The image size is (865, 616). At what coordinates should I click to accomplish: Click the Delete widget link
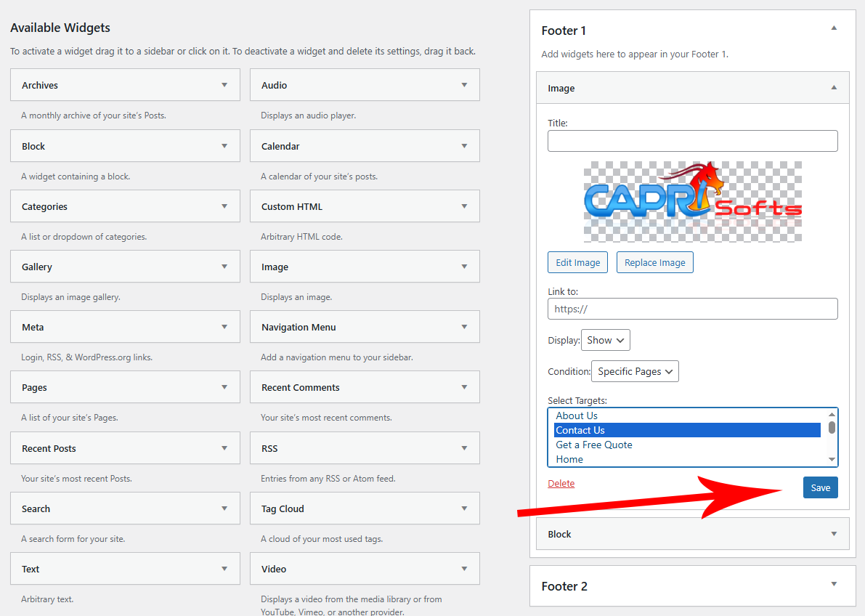(x=561, y=484)
